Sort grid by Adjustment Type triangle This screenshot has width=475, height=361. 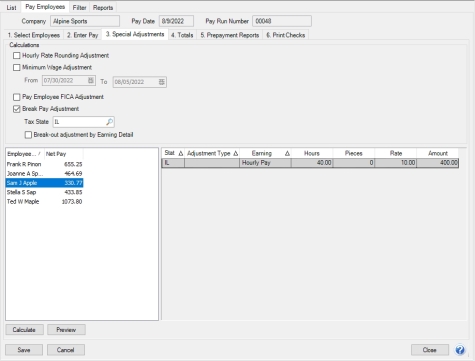coord(236,153)
